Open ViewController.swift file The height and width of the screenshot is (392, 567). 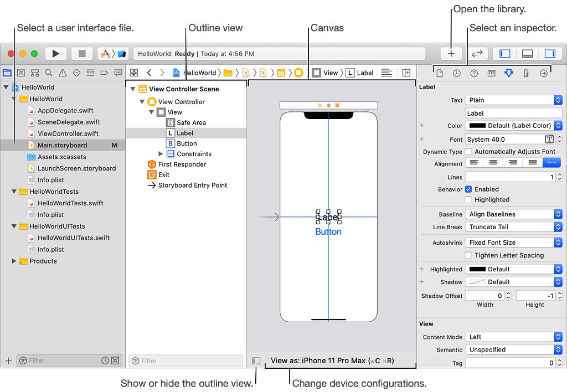pos(68,133)
